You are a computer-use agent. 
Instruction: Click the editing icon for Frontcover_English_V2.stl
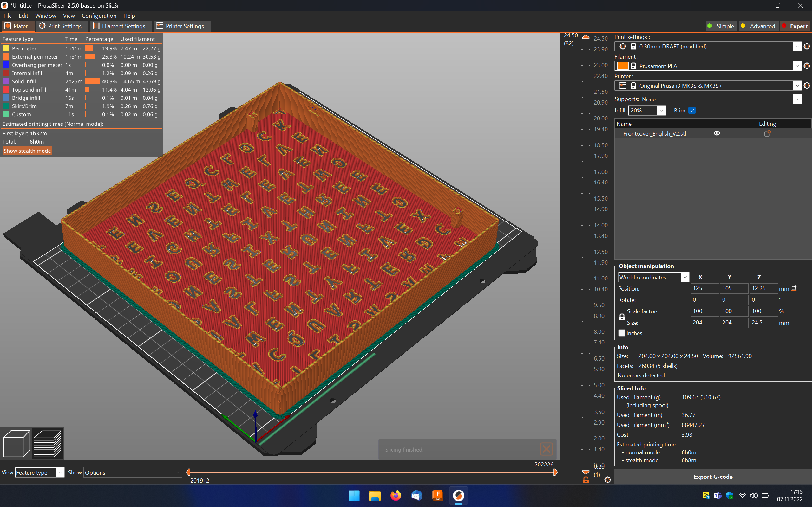[x=767, y=133]
